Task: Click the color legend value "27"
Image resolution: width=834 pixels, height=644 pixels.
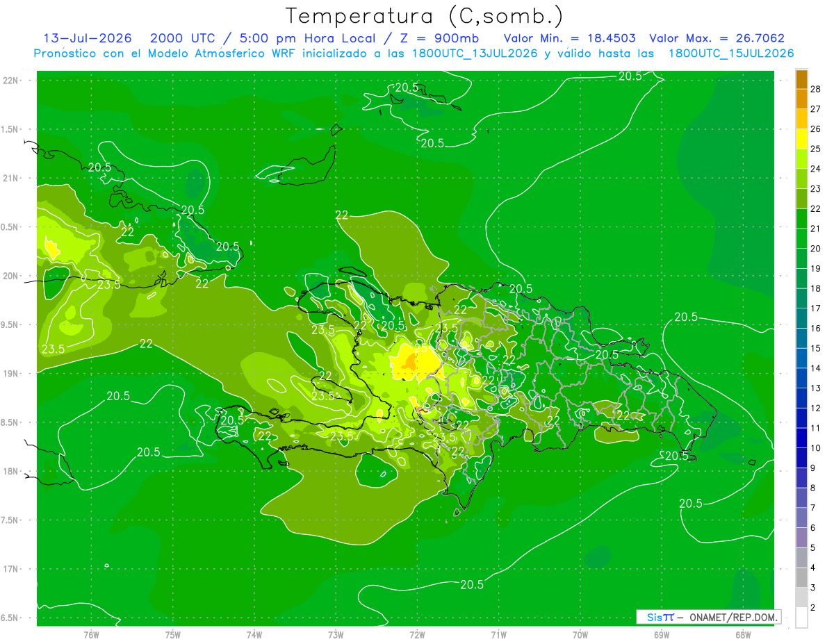Action: click(816, 109)
